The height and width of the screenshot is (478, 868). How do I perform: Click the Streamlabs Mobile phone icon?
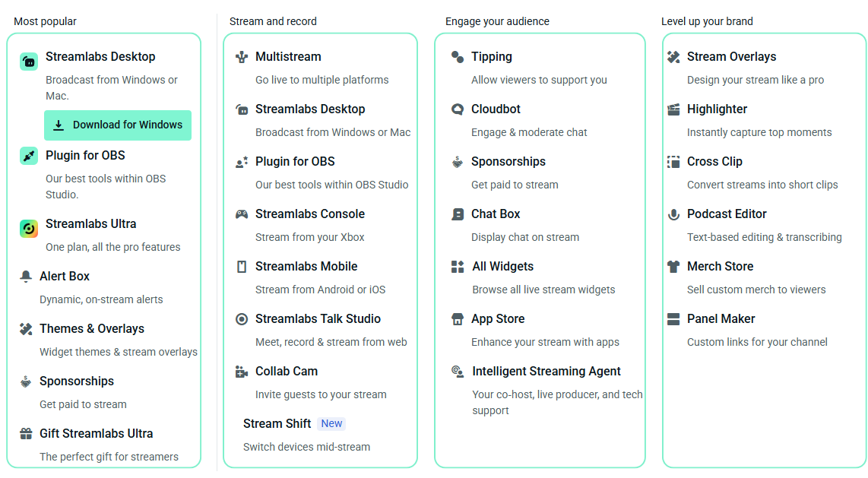coord(241,266)
